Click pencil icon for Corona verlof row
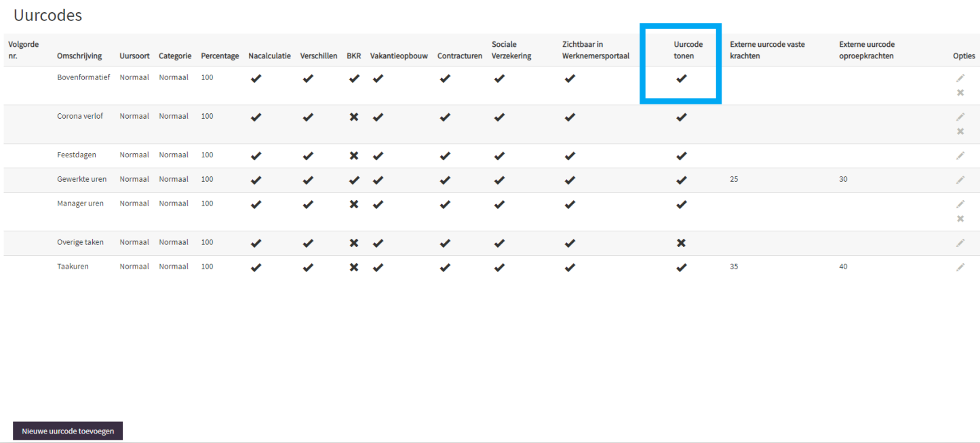 (x=960, y=117)
